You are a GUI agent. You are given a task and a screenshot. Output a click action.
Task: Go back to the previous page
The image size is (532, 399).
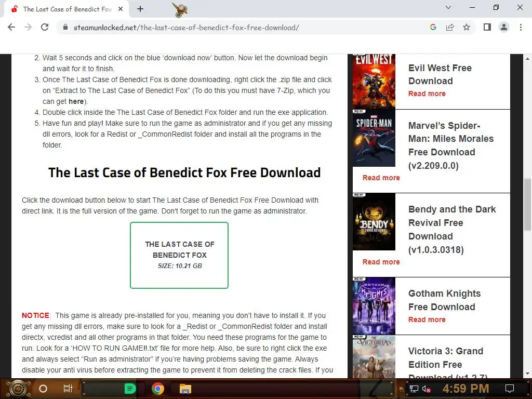click(x=11, y=27)
